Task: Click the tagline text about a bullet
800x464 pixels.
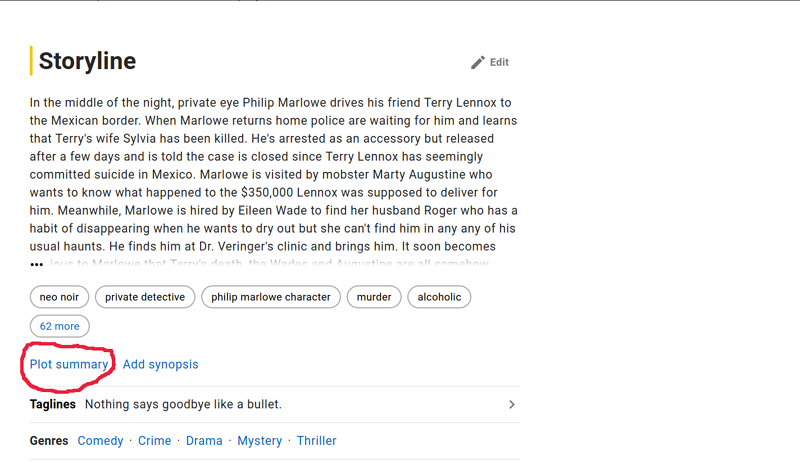Action: 183,404
